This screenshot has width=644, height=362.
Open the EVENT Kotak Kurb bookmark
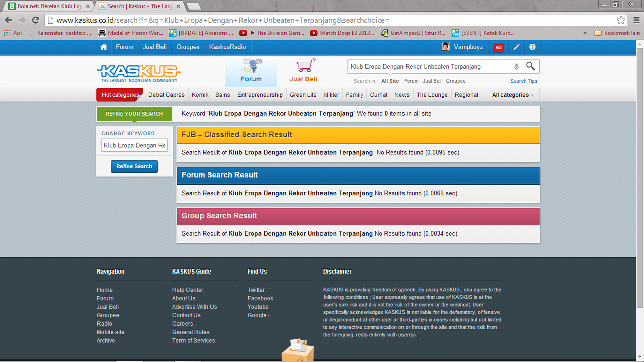483,33
